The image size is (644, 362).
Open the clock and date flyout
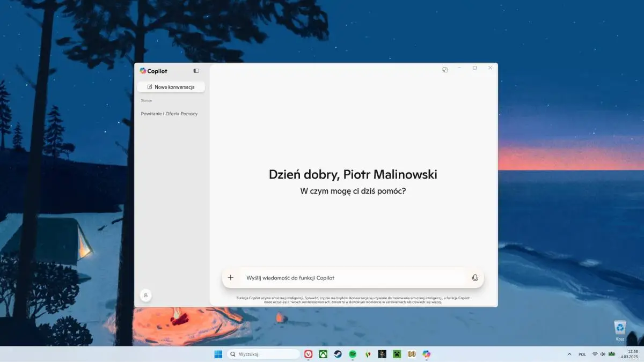click(629, 354)
